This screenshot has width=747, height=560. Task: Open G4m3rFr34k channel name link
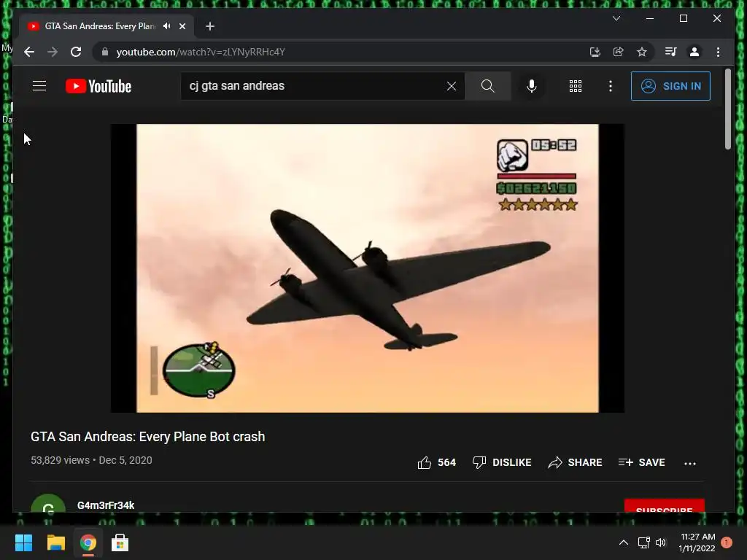(106, 505)
